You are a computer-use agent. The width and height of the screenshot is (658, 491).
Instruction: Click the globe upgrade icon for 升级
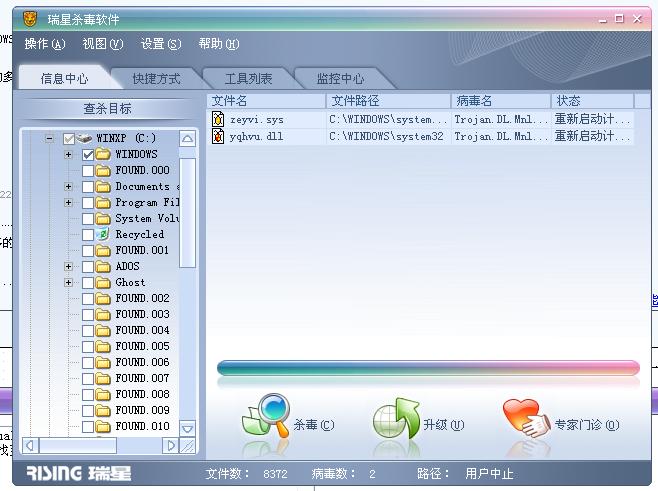tap(396, 419)
